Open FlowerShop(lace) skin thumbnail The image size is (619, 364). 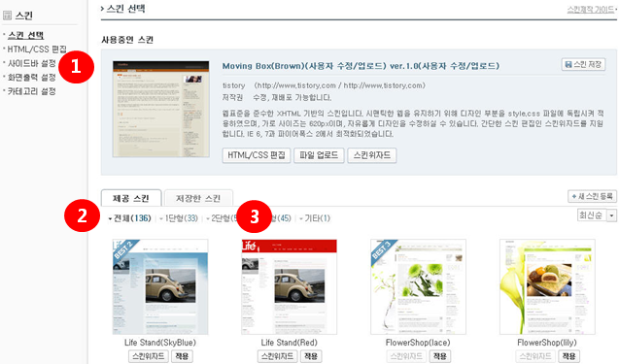point(418,286)
